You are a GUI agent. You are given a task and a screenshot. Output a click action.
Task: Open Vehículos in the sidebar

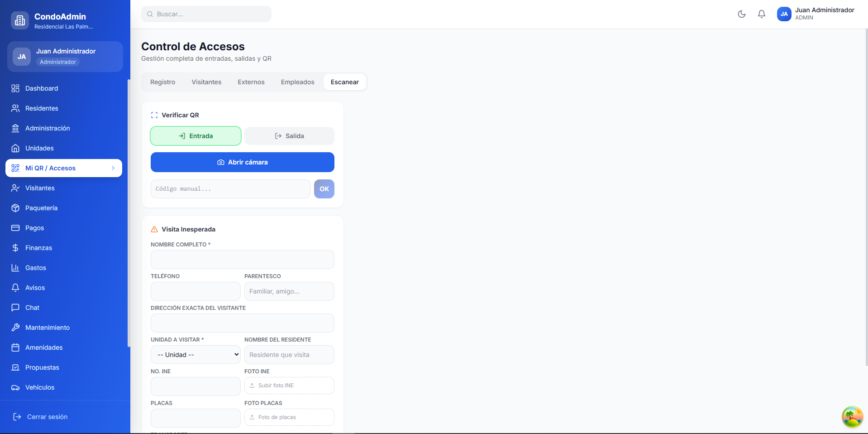pyautogui.click(x=40, y=387)
